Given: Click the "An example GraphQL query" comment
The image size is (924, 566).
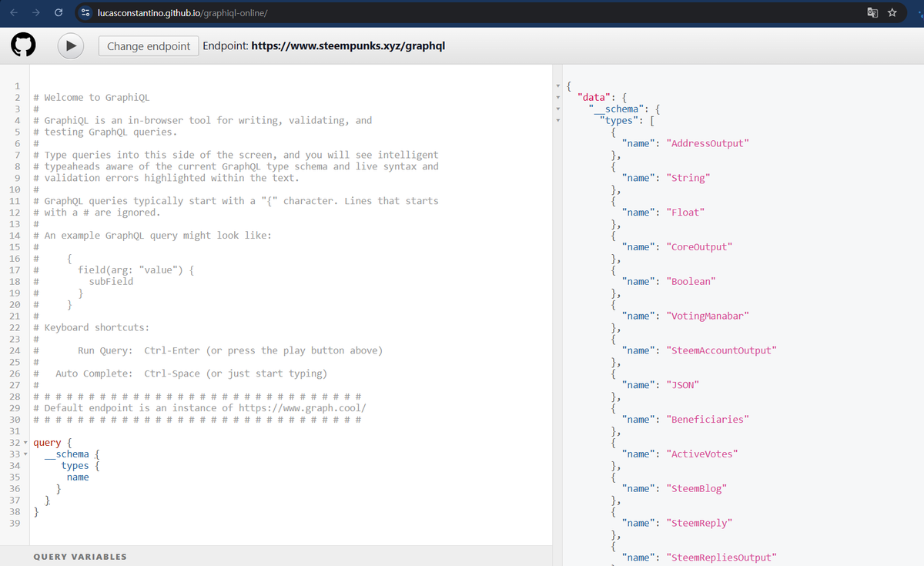Looking at the screenshot, I should pos(152,235).
